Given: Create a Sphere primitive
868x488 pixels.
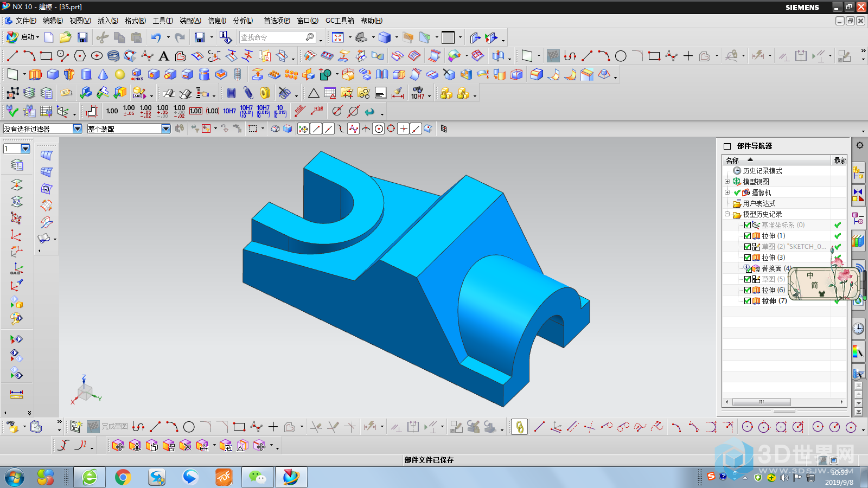Looking at the screenshot, I should coord(120,74).
